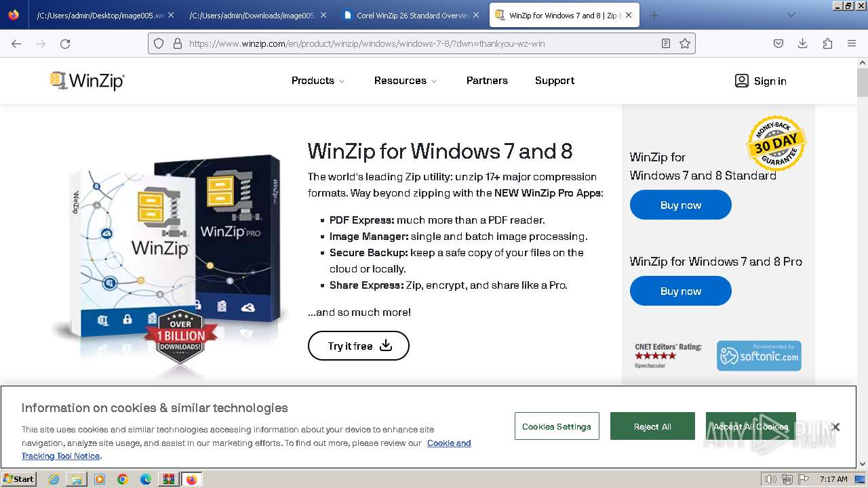Click the browser Forward arrow
Viewport: 868px width, 488px height.
[41, 43]
